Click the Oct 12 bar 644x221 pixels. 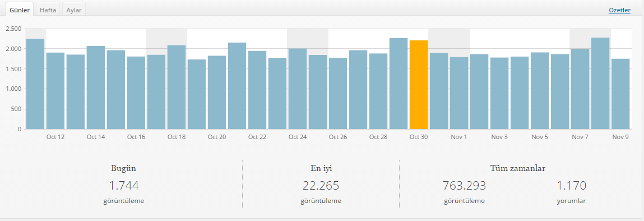click(55, 91)
